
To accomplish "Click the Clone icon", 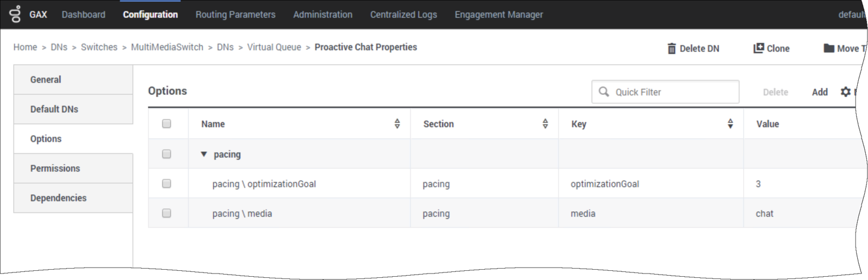I will 758,48.
